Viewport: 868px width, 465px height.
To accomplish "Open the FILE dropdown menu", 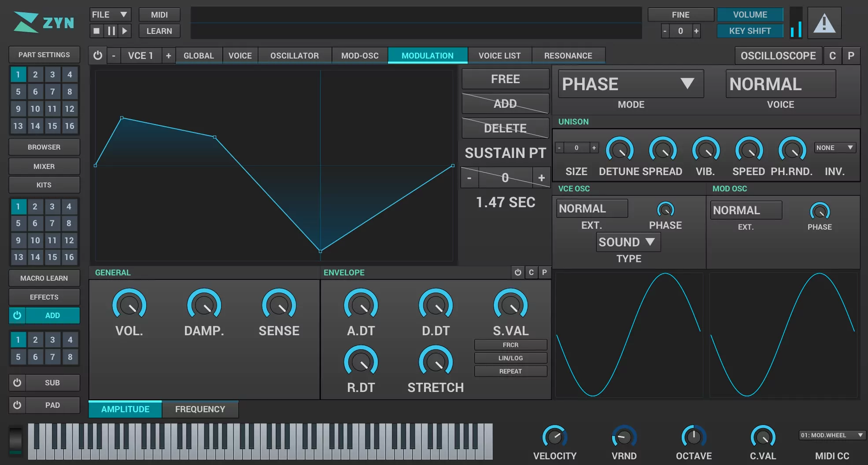I will point(110,15).
